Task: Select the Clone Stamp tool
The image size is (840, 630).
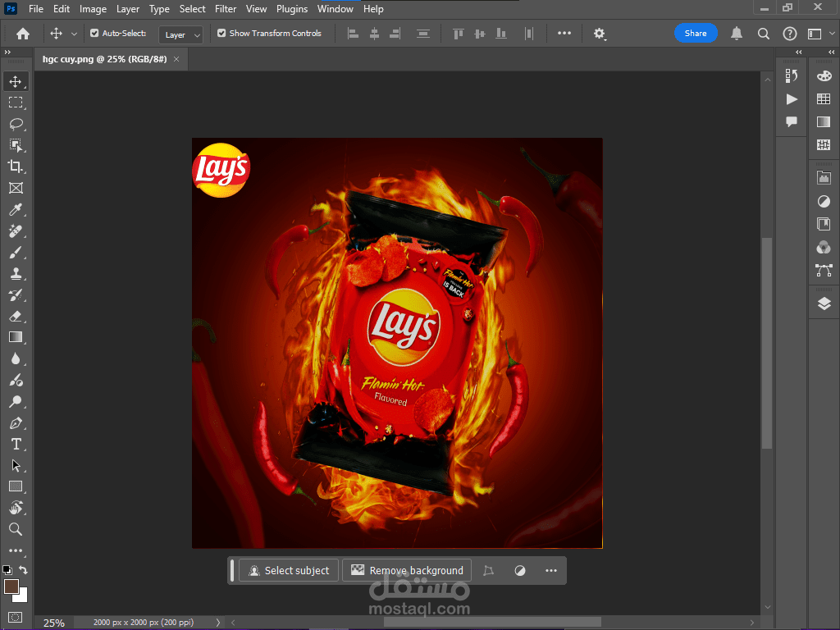Action: (x=16, y=274)
